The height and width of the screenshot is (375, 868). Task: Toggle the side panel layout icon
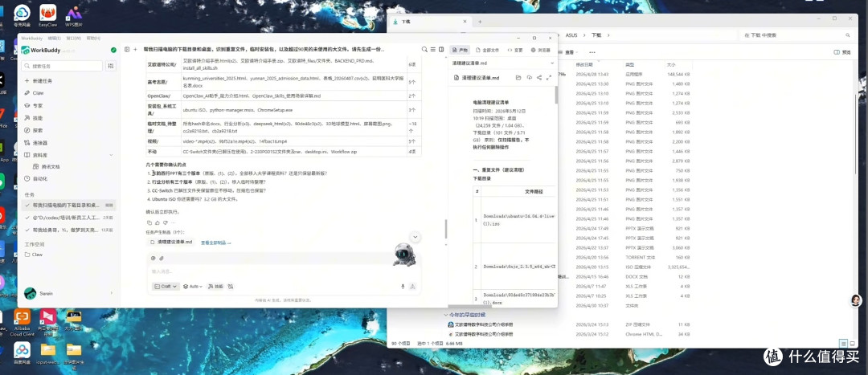coord(441,49)
